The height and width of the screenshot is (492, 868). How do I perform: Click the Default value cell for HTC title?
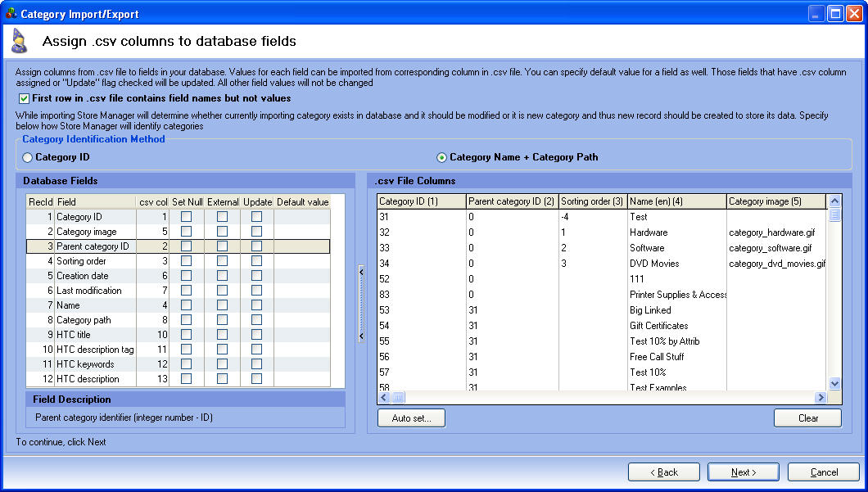tap(303, 334)
